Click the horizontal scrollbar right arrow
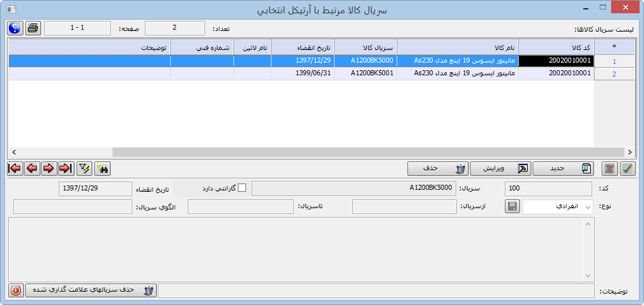 click(629, 152)
